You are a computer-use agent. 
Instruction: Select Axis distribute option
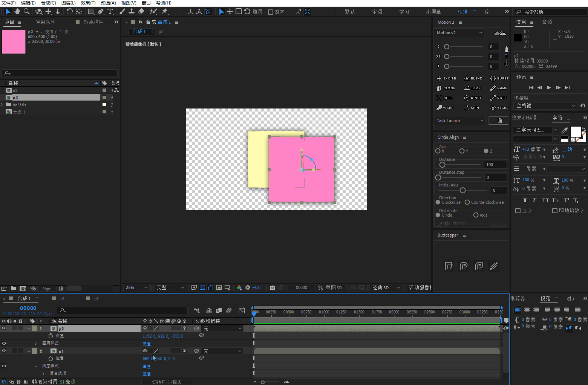coord(476,215)
